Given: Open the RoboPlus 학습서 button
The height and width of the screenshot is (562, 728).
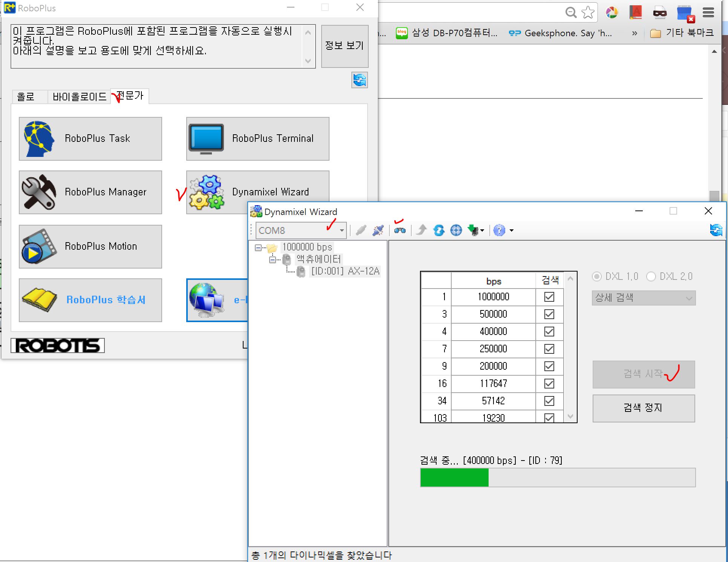Looking at the screenshot, I should [90, 300].
